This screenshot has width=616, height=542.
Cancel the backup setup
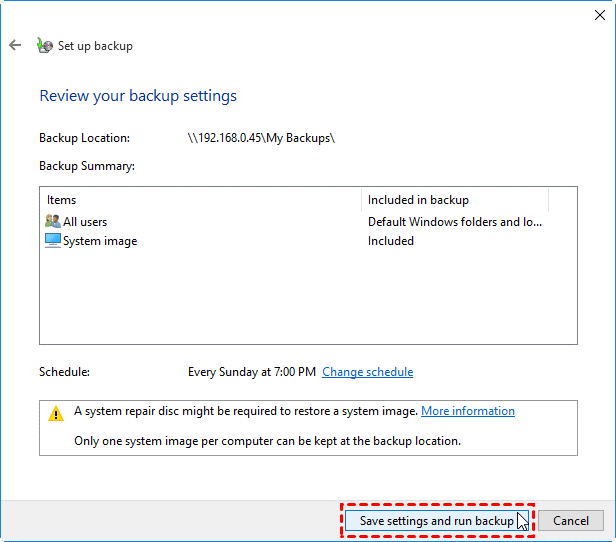(571, 521)
